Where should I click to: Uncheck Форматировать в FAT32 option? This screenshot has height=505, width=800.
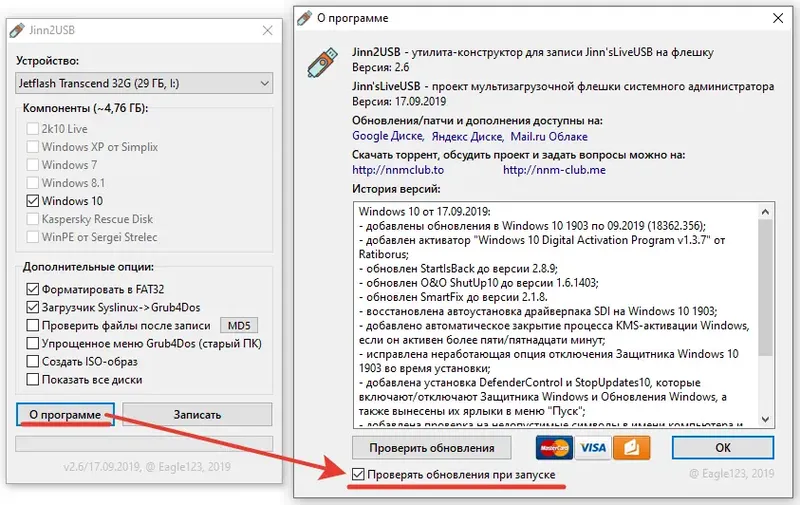click(33, 289)
